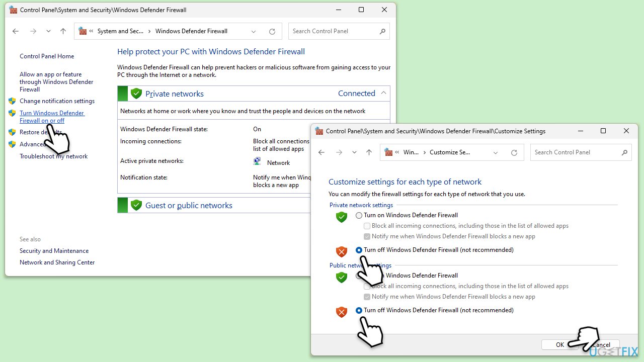Click red shield in Private network settings

[342, 251]
